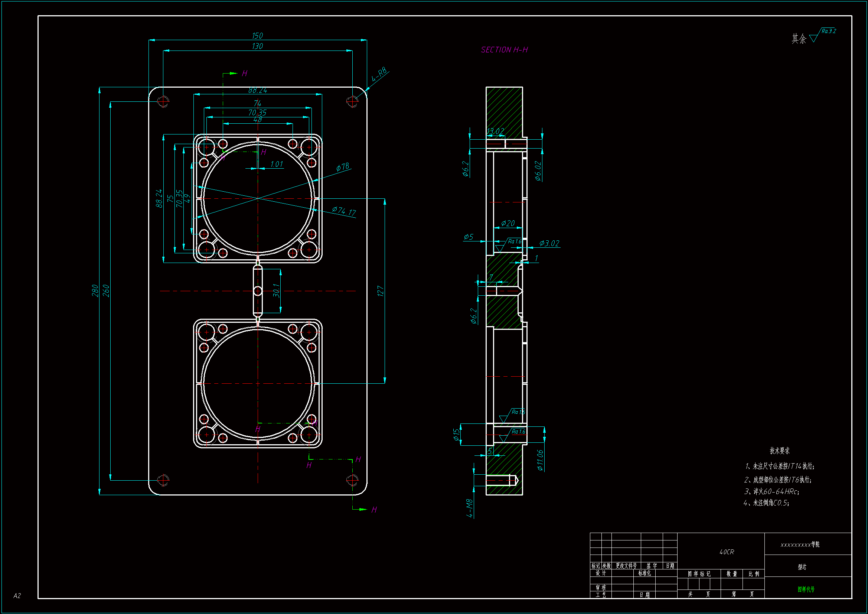Click the A2 sheet size label

pos(17,595)
